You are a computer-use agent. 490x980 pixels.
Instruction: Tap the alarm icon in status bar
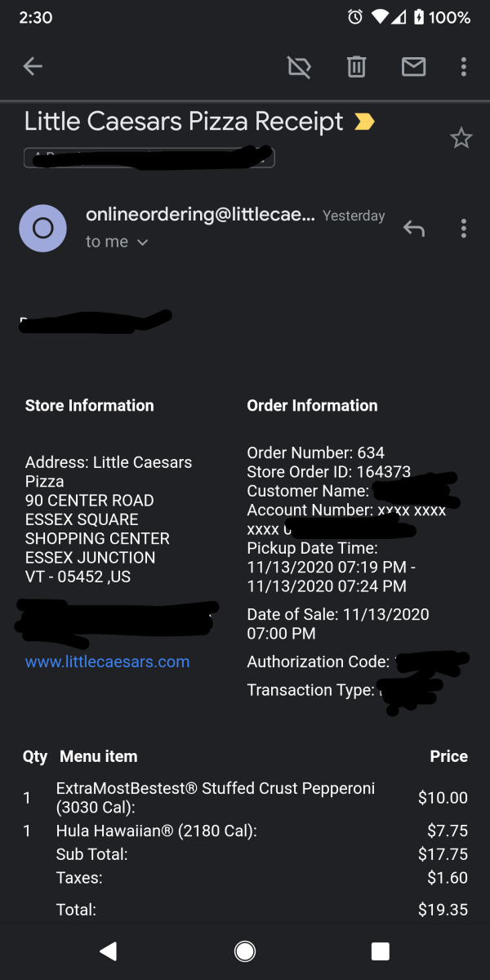(x=355, y=17)
